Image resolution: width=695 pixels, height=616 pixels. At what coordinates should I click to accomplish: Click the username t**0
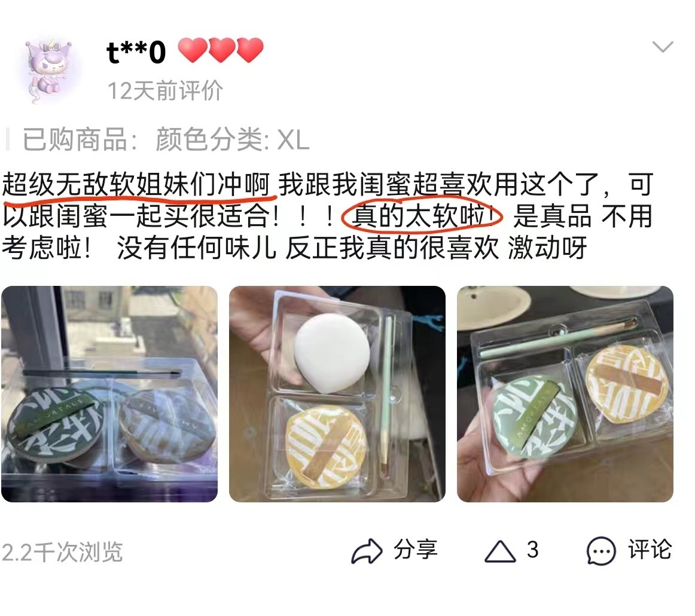[x=136, y=52]
